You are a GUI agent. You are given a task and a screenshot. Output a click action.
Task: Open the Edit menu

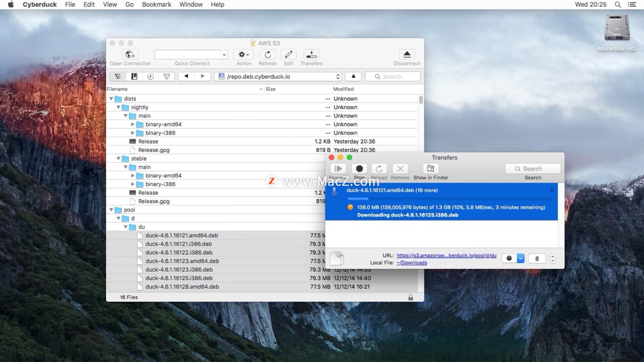[x=89, y=4]
